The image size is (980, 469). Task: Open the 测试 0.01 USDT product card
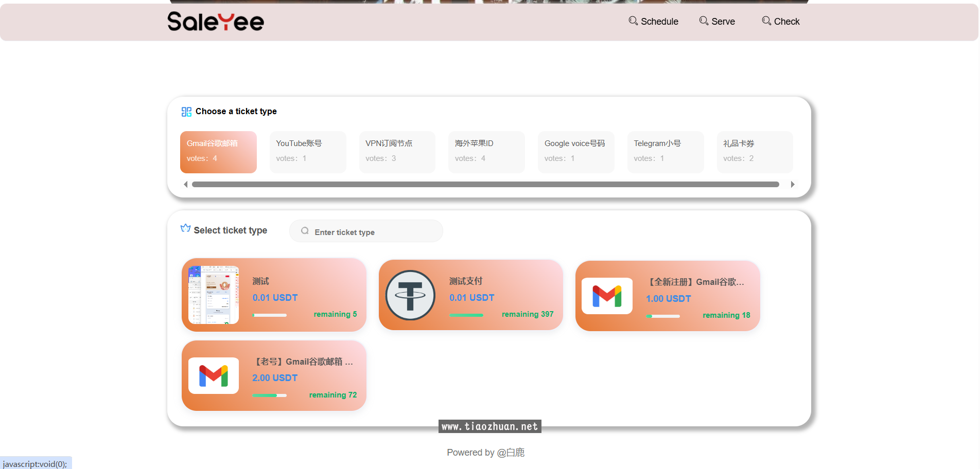[274, 295]
